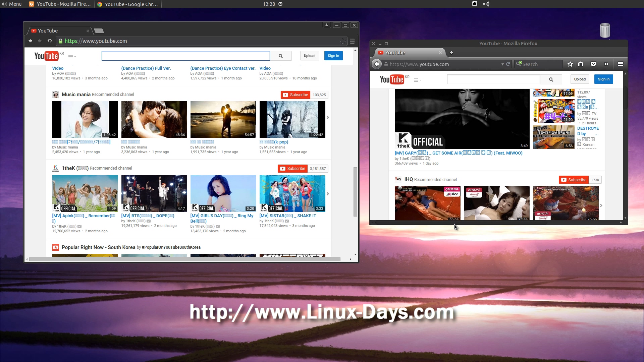Viewport: 644px width, 362px height.
Task: Subscribe to iHQ channel in Firefox
Action: (574, 180)
